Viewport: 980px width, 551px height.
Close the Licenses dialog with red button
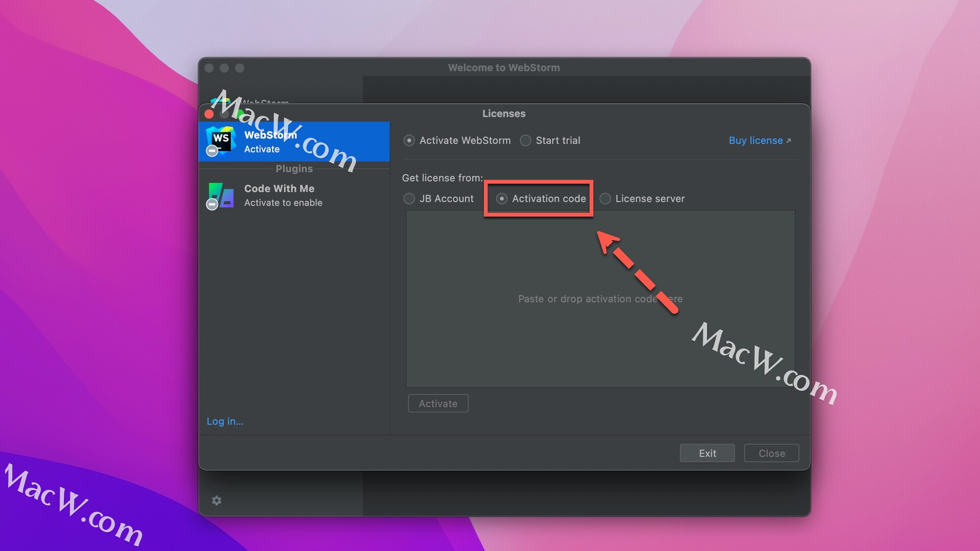point(209,114)
